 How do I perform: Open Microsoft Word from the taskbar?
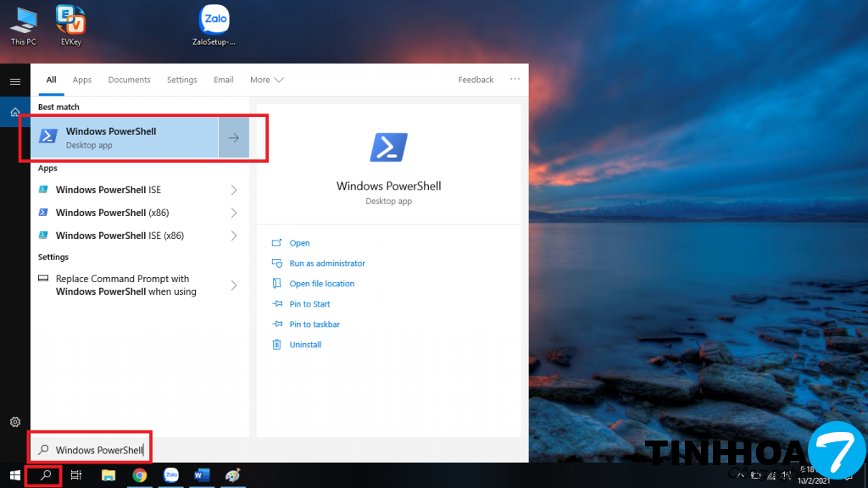coord(202,475)
